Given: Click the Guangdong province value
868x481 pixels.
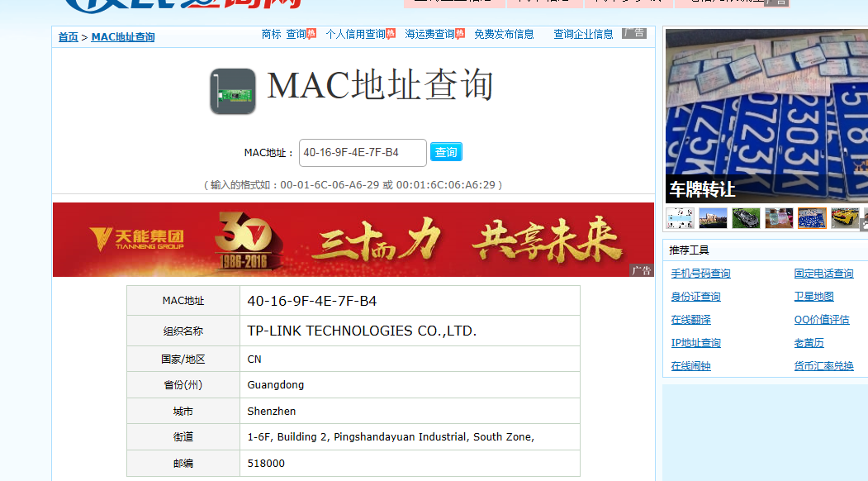Looking at the screenshot, I should [275, 384].
